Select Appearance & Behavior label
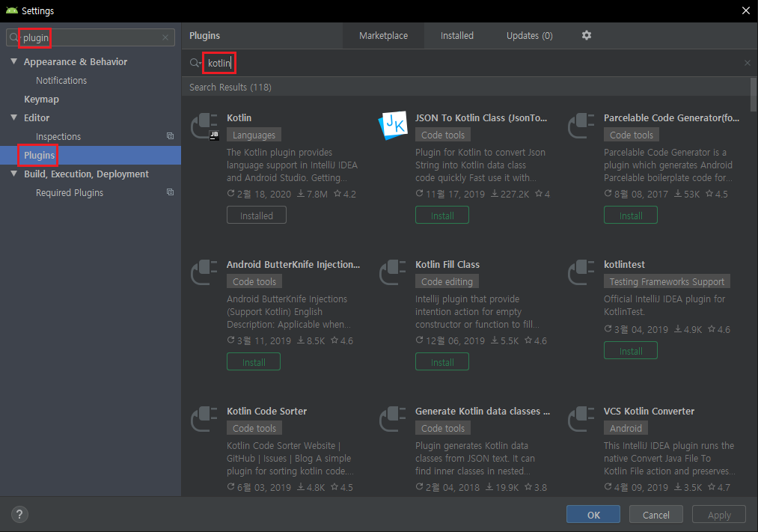Viewport: 758px width, 532px height. click(x=76, y=61)
